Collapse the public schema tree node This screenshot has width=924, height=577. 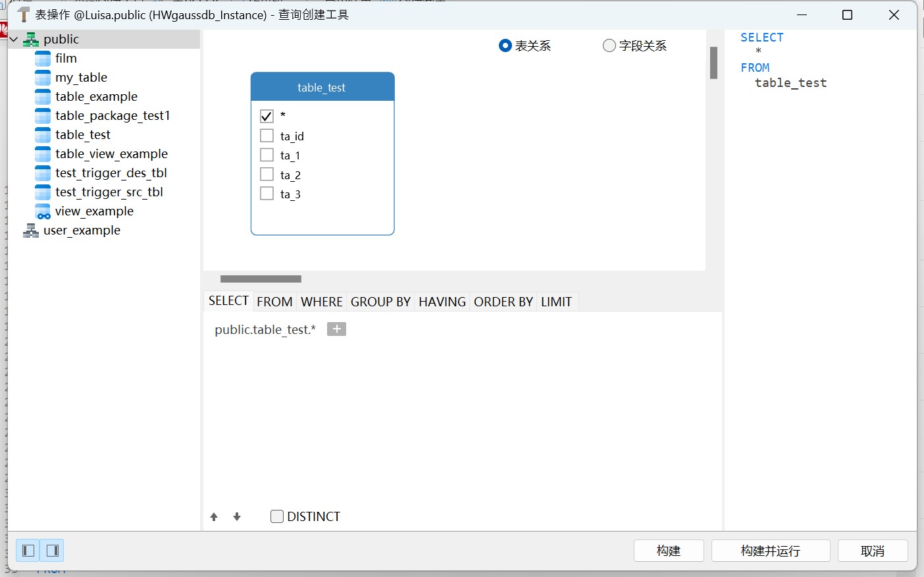click(13, 39)
